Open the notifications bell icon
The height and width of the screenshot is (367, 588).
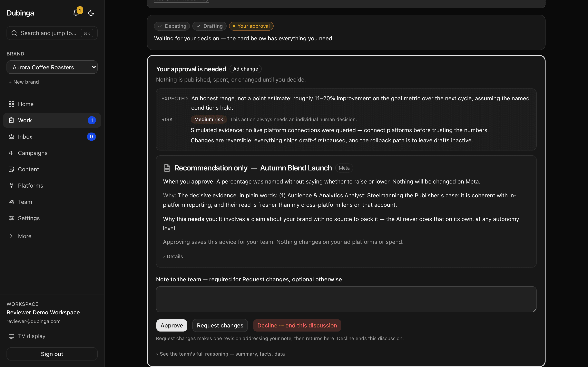(x=76, y=13)
